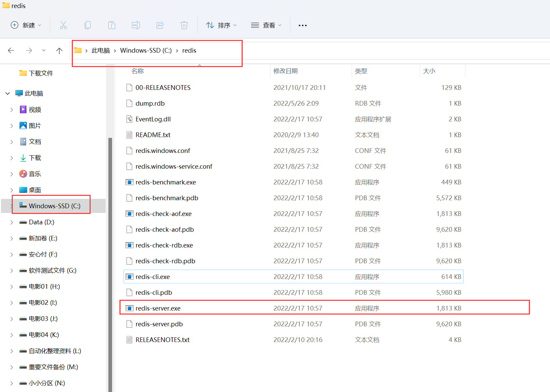550x392 pixels.
Task: Click the Paste clipboard icon
Action: point(112,25)
